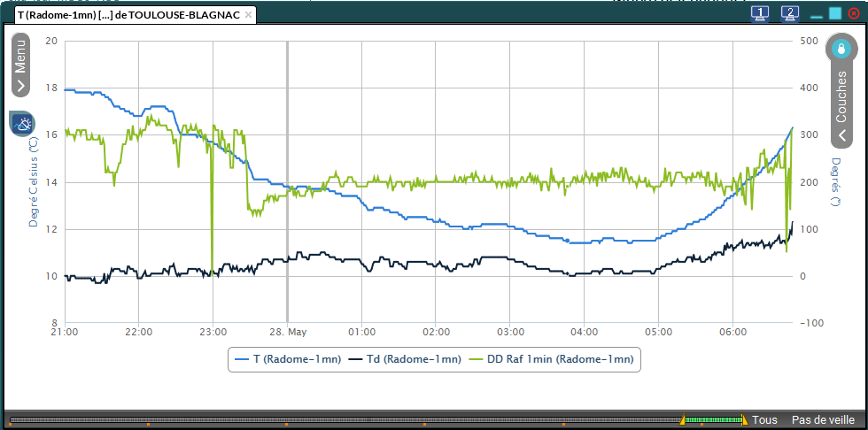Expand the Couches layers panel
Viewport: 868px width, 430px height.
click(841, 104)
